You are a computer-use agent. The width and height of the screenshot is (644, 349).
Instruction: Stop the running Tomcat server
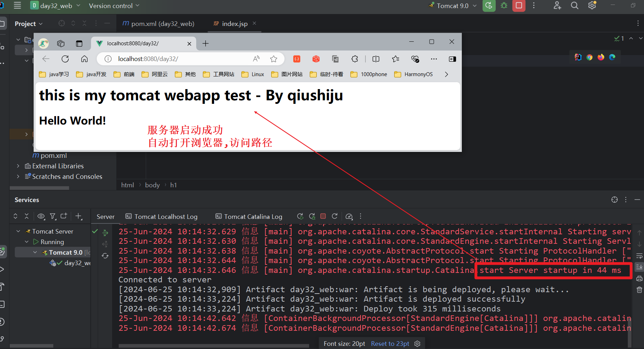[x=519, y=6]
